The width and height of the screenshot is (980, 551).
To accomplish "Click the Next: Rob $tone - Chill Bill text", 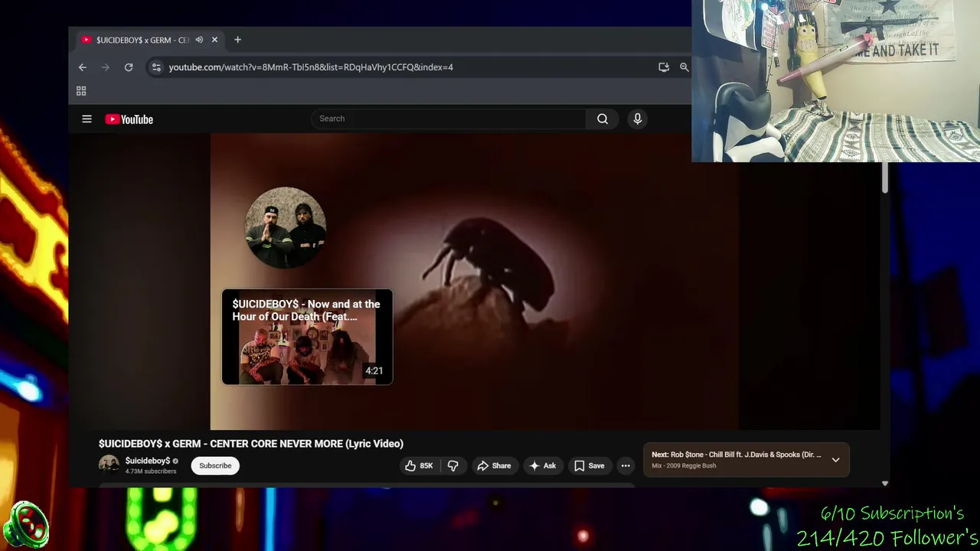I will 736,455.
